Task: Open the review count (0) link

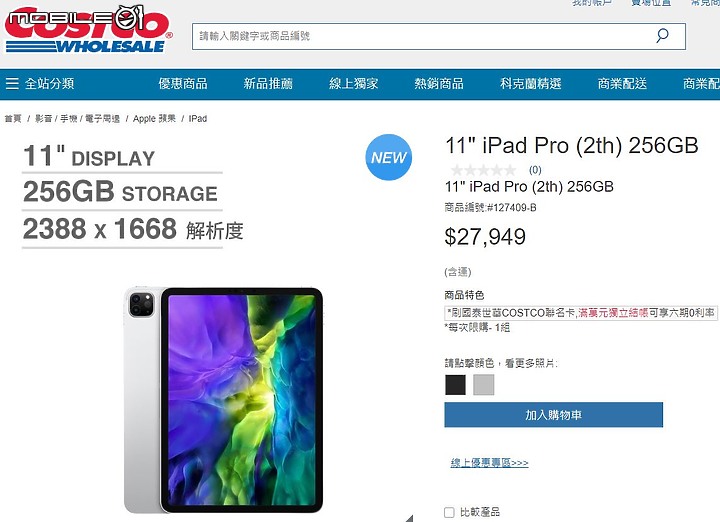Action: point(535,170)
